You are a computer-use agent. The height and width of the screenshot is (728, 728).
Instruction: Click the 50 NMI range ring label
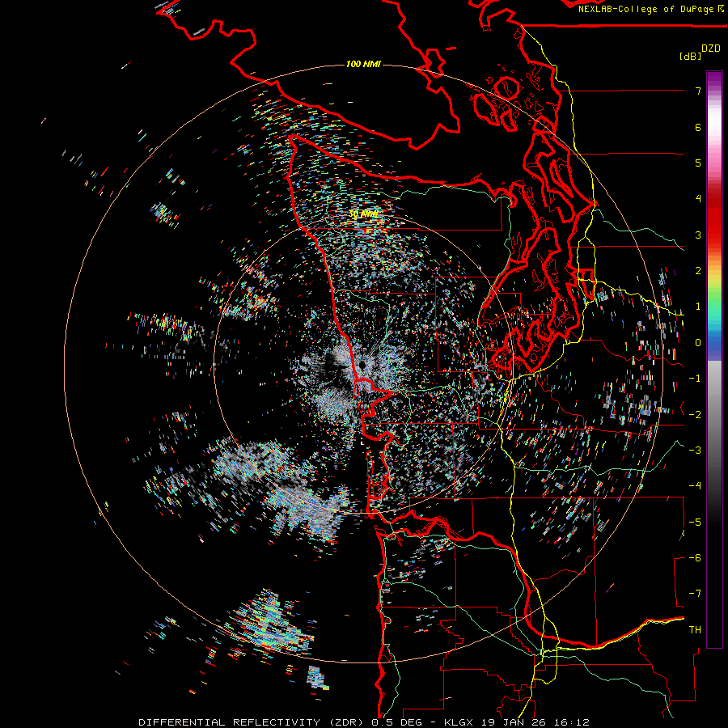tap(363, 214)
